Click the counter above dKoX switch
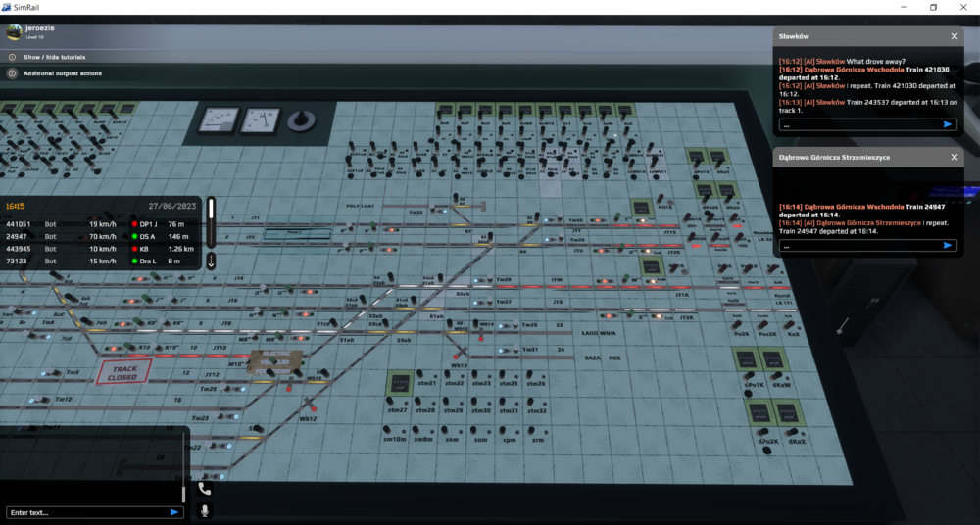The height and width of the screenshot is (525, 980). [x=788, y=412]
